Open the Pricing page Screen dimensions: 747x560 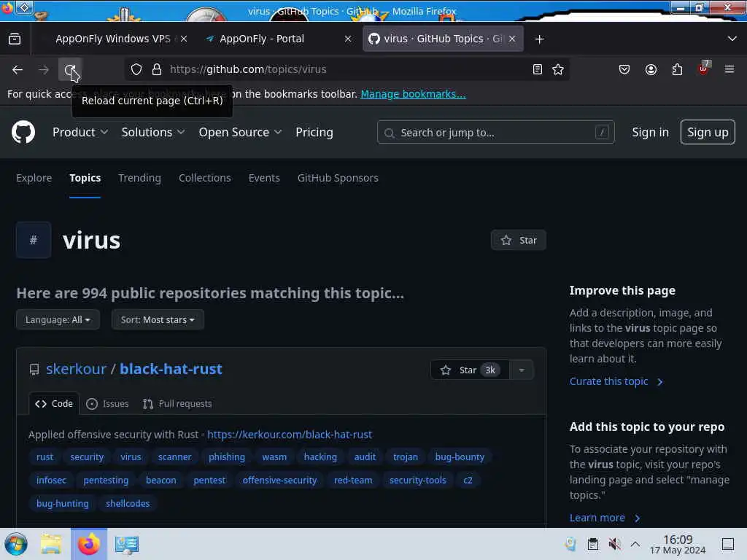point(314,133)
